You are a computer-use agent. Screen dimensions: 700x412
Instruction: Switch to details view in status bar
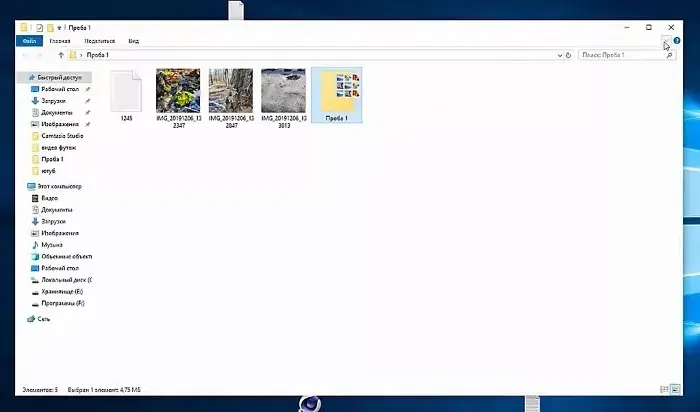click(664, 389)
